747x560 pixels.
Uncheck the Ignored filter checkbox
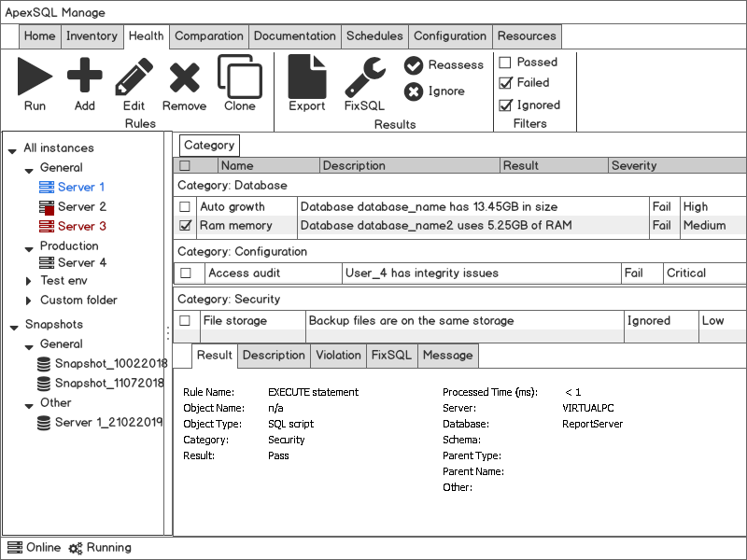coord(505,105)
